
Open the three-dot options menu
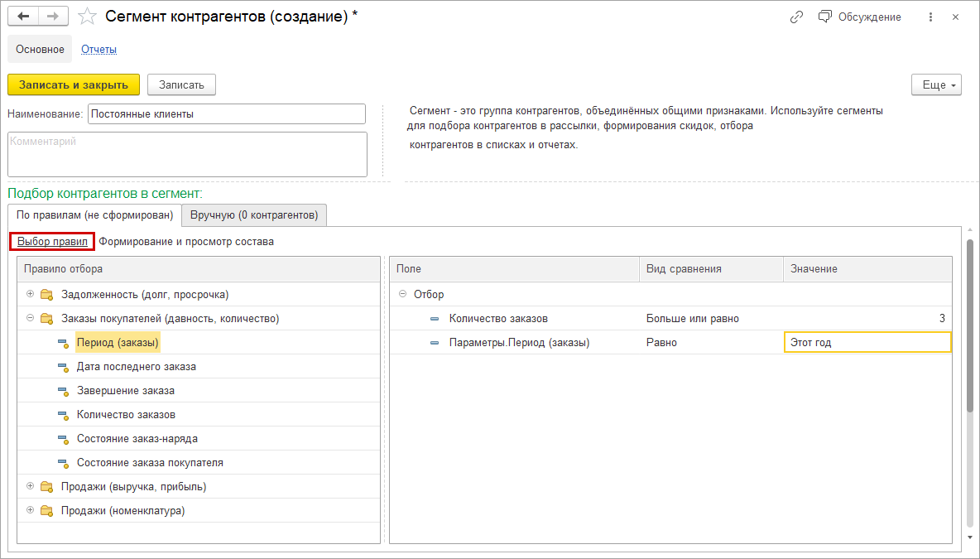[931, 17]
